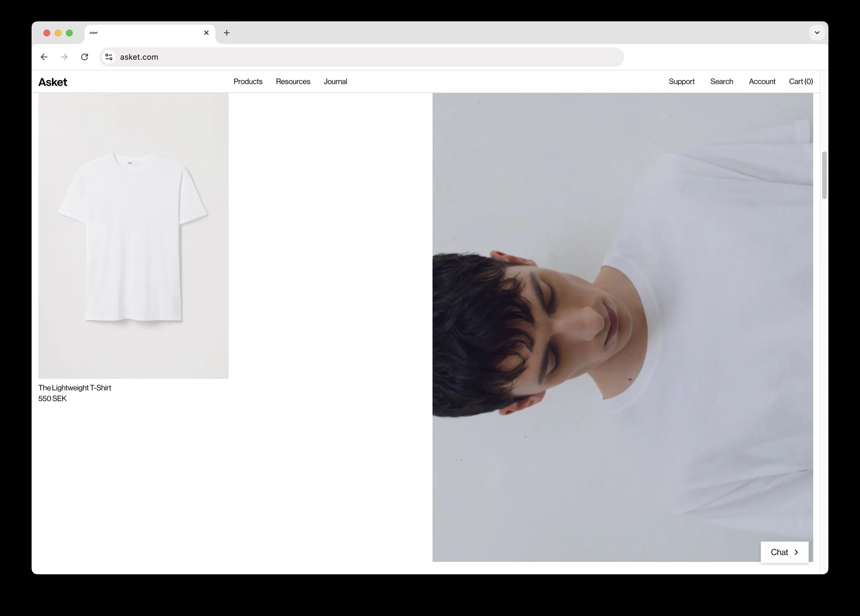Screen dimensions: 860x616
Task: Click the page vertical scrollbar thumb
Action: (824, 175)
